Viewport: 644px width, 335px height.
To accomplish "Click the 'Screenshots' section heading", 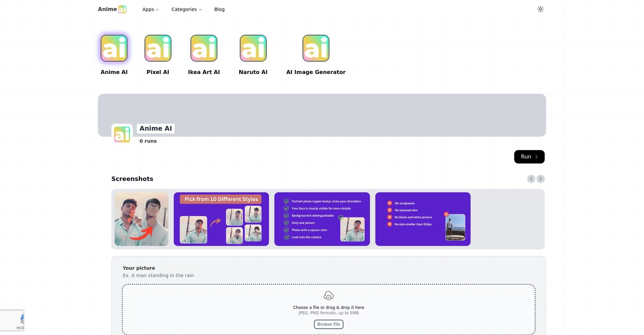I will click(132, 179).
